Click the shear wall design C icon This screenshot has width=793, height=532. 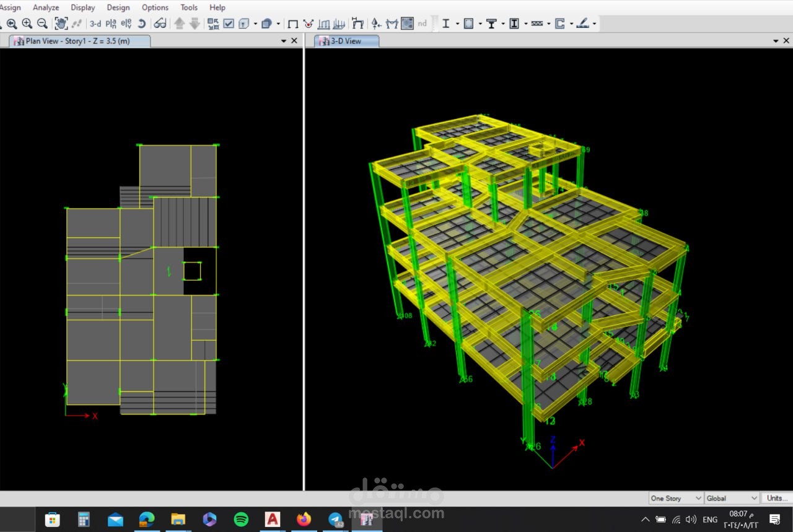coord(560,24)
